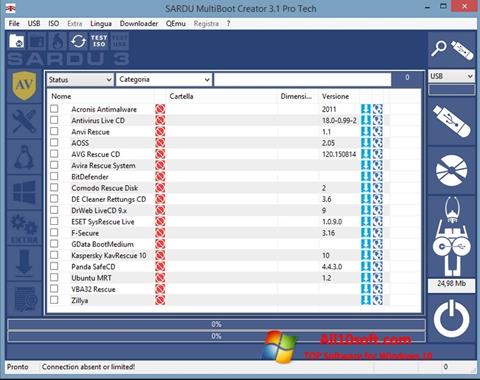
Task: Open the Lingua menu
Action: (101, 24)
